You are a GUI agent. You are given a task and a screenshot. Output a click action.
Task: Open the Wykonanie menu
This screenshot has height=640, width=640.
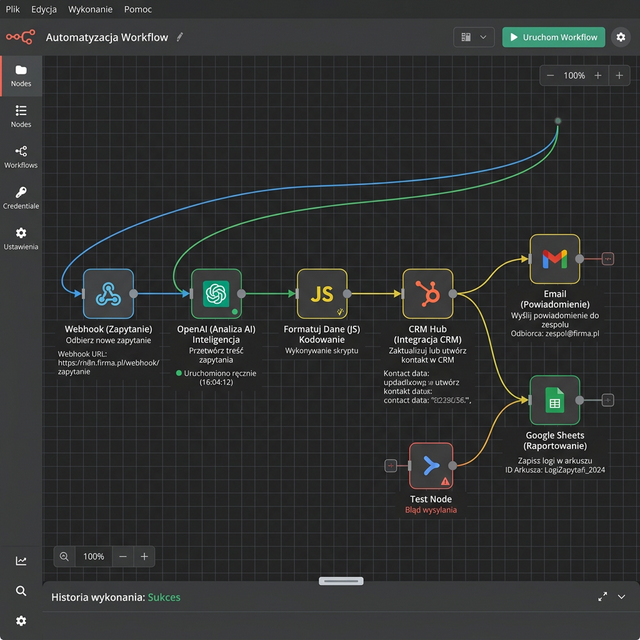pos(90,9)
